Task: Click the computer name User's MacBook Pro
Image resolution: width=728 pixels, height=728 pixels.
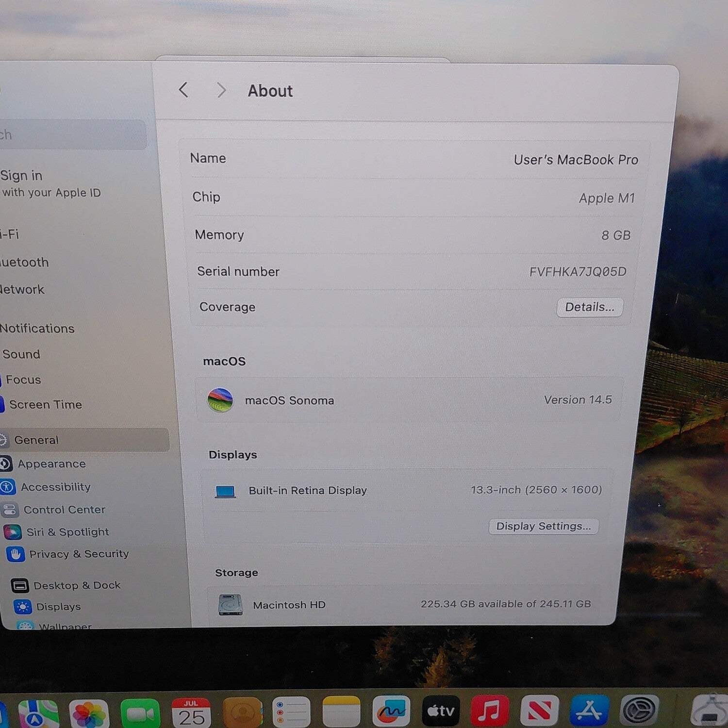Action: pyautogui.click(x=576, y=160)
